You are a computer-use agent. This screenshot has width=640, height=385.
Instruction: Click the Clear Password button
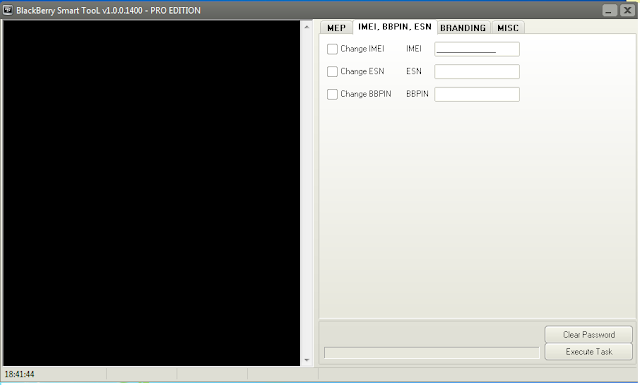589,334
